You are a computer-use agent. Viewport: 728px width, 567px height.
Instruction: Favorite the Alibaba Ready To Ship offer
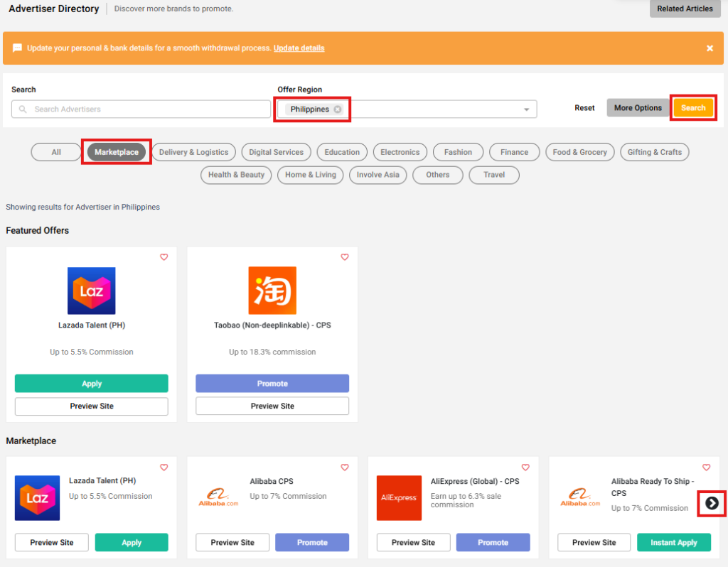706,468
